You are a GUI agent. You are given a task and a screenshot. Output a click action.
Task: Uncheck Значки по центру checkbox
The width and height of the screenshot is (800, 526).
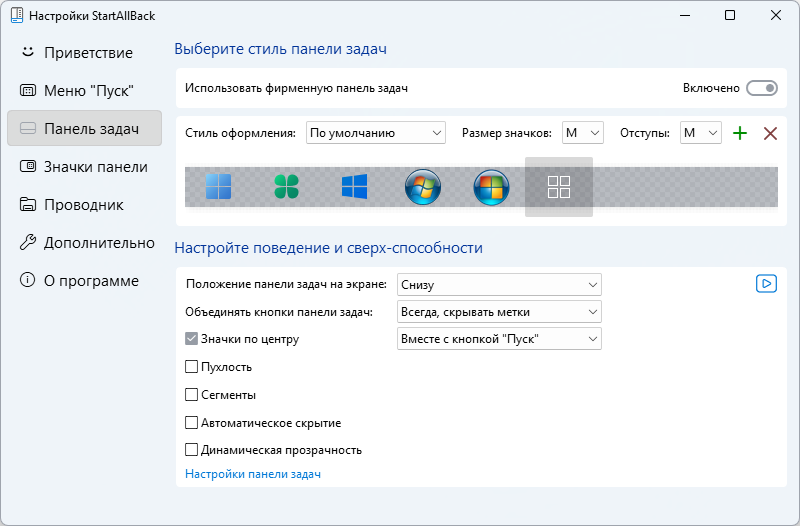point(191,339)
